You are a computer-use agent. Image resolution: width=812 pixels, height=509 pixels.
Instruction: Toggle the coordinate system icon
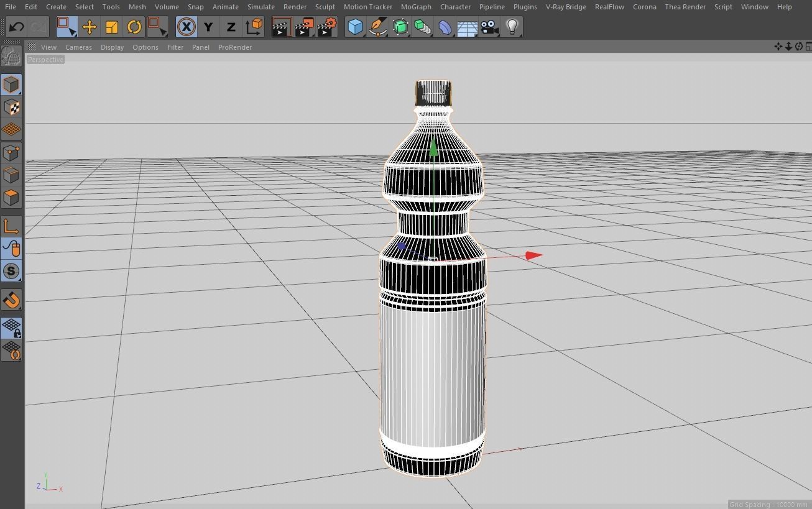tap(254, 27)
